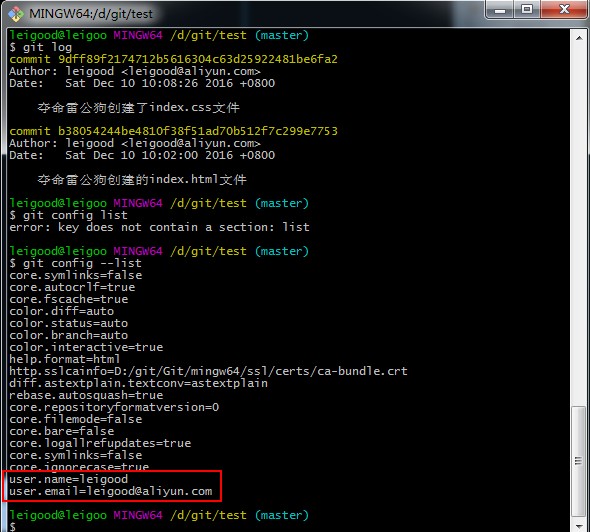Click the core.repositoryformatversion=0 line
The image size is (590, 532).
[114, 407]
